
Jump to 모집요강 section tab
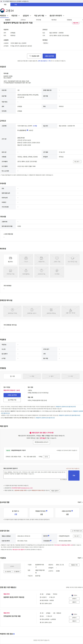pos(8,20)
